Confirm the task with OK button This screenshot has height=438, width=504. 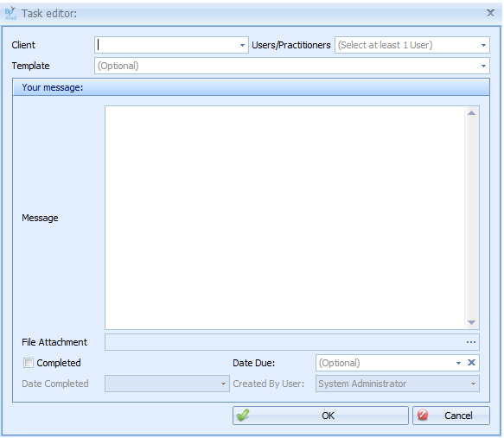click(x=321, y=416)
